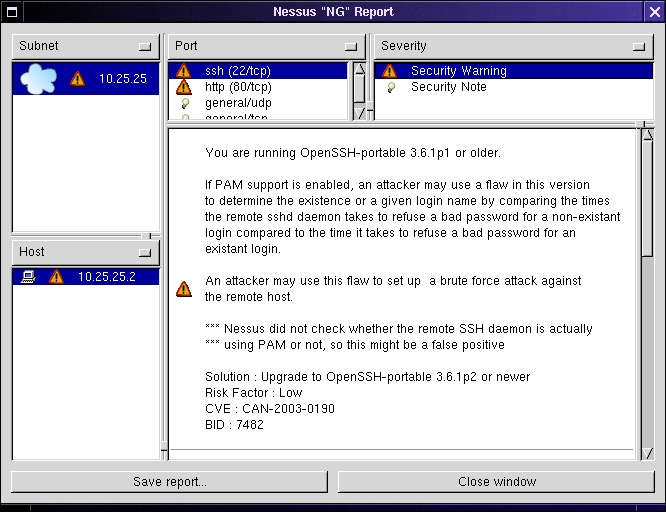Screen dimensions: 666x512
Task: Click warning icon next to ssh (22/tcp)
Action: coord(183,71)
